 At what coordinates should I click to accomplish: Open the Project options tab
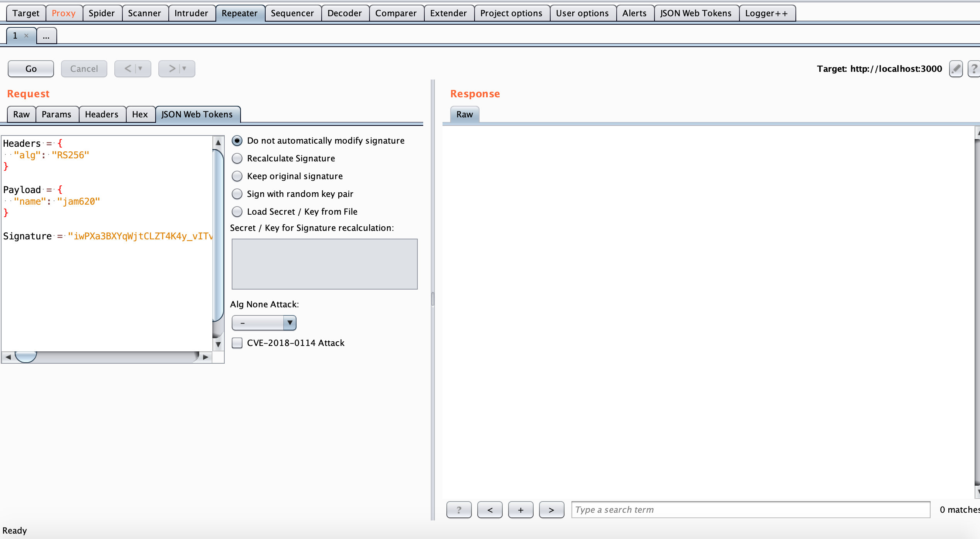512,13
